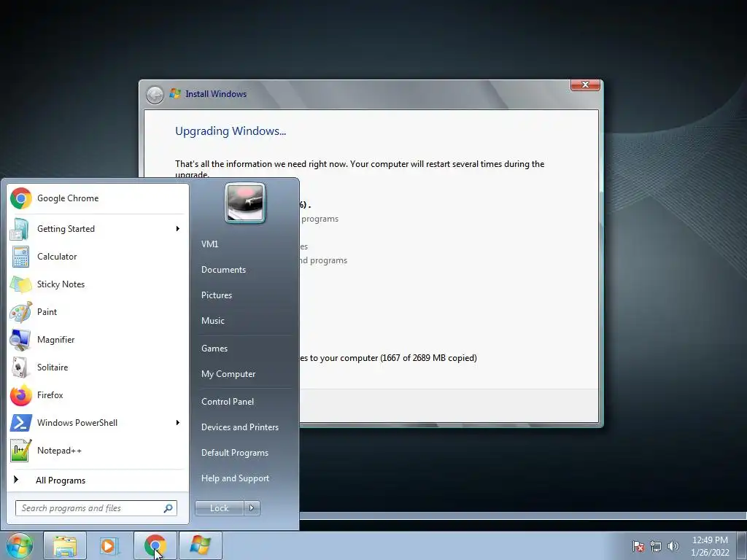Image resolution: width=747 pixels, height=560 pixels.
Task: Open Music from the Start menu
Action: pos(212,321)
